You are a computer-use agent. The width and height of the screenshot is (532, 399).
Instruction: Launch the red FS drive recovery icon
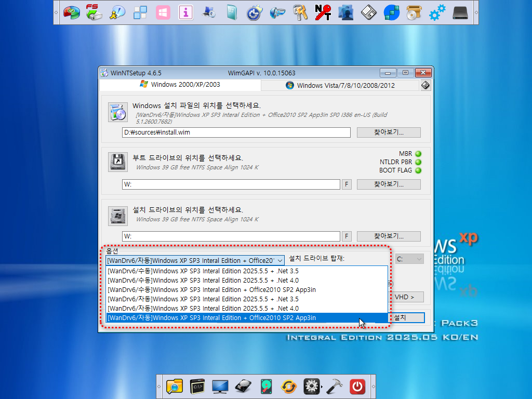(95, 12)
